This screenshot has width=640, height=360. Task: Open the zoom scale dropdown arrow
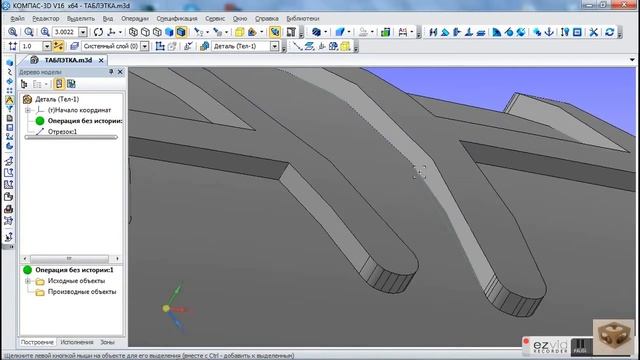(83, 32)
